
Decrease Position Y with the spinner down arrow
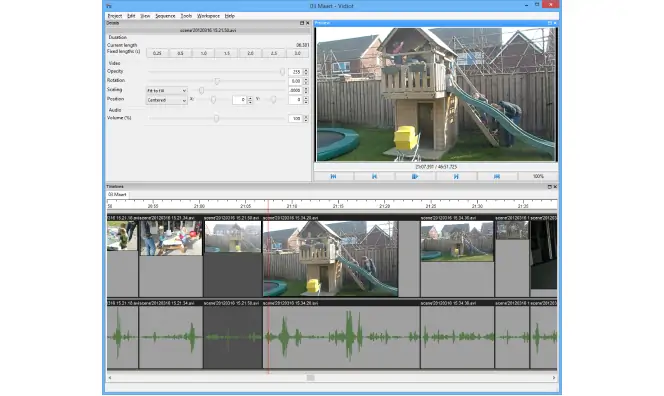[x=306, y=102]
